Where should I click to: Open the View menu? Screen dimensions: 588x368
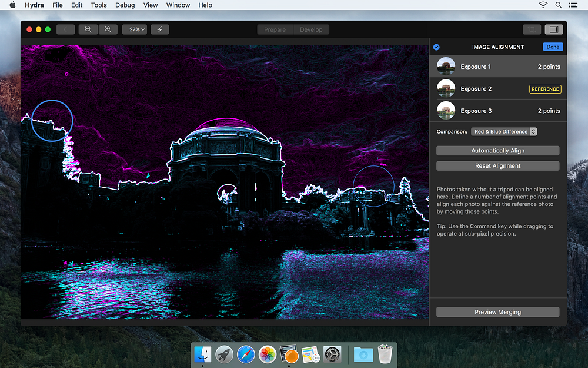point(151,5)
